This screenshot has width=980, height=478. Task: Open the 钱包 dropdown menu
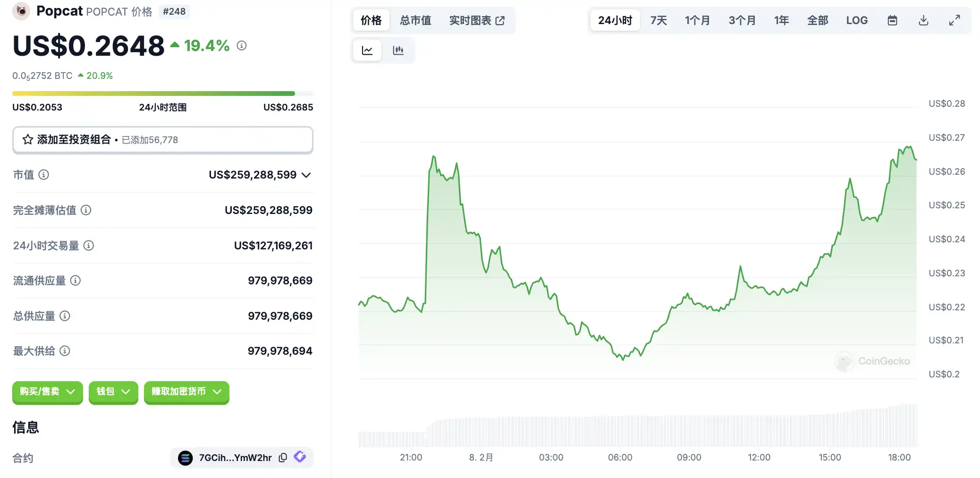click(113, 392)
